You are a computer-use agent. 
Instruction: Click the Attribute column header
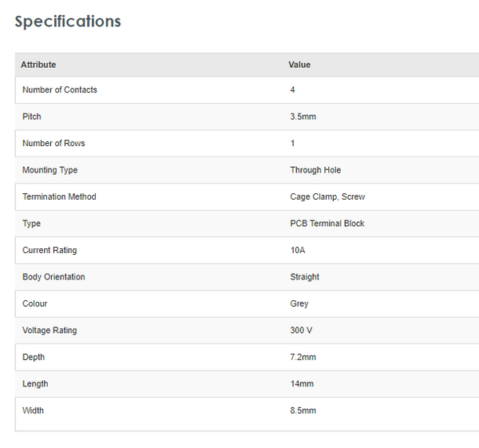pyautogui.click(x=38, y=65)
